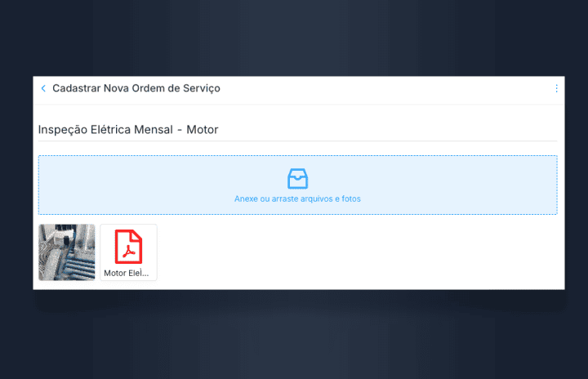The width and height of the screenshot is (588, 379).
Task: Open the Motor PDF attachment card
Action: coord(128,252)
